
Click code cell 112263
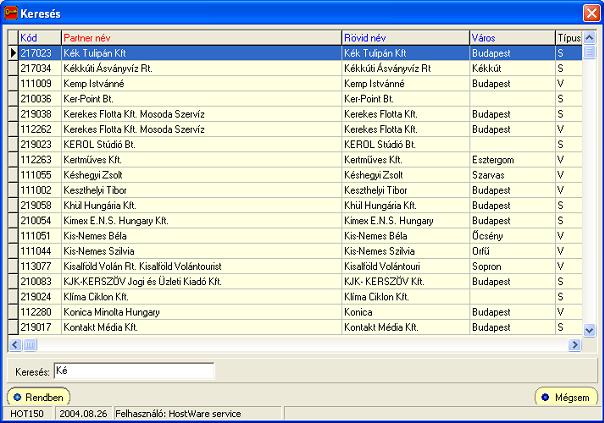[40, 159]
